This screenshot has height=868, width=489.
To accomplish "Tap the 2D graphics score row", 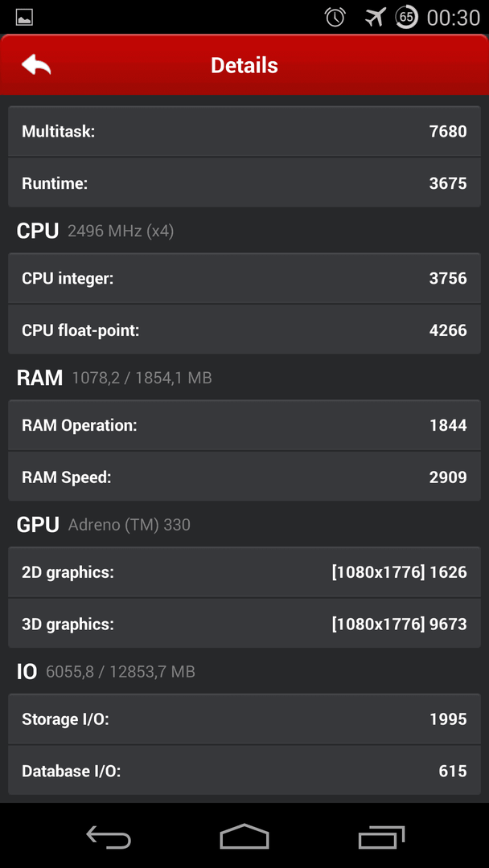I will coord(244,572).
